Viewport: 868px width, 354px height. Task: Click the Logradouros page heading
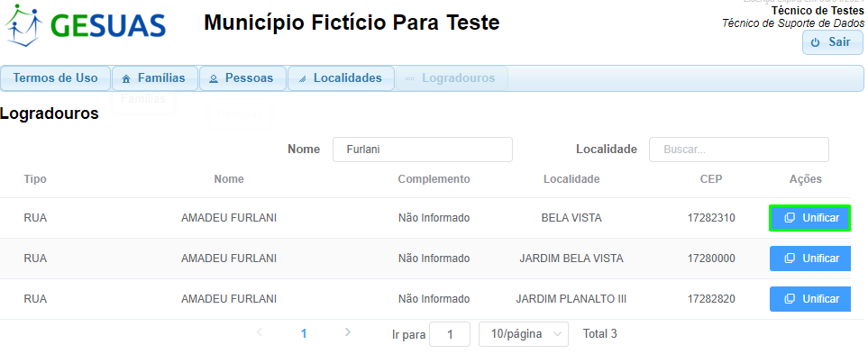(50, 113)
